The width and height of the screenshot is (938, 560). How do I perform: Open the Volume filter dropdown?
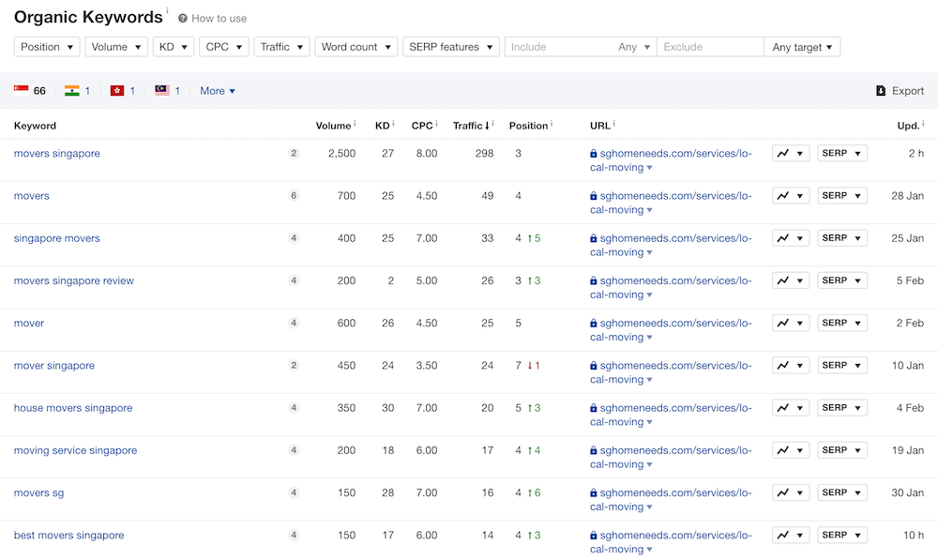[116, 47]
